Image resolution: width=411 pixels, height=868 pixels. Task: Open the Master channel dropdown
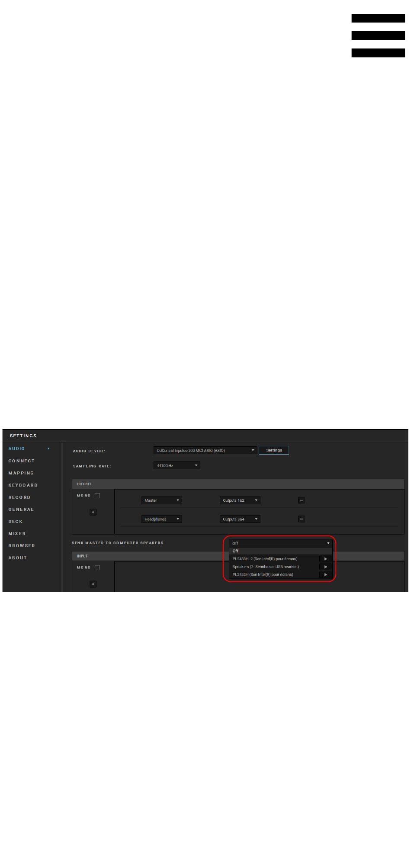tap(162, 500)
